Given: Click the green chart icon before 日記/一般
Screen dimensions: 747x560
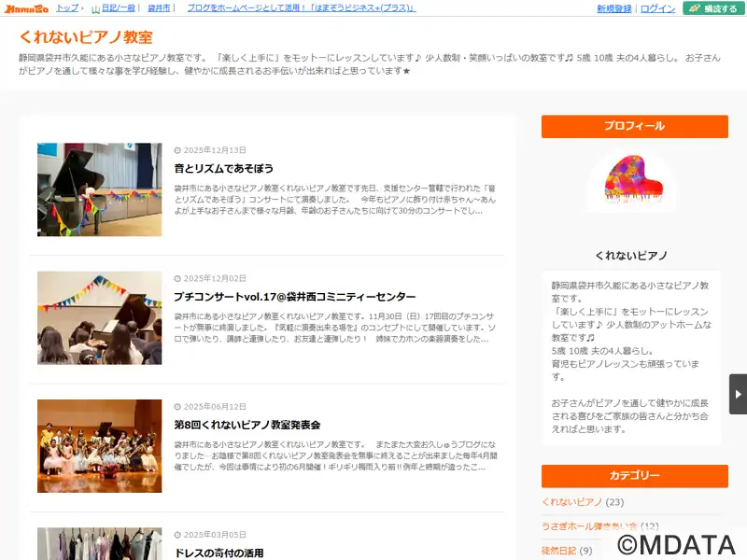Looking at the screenshot, I should (x=96, y=9).
